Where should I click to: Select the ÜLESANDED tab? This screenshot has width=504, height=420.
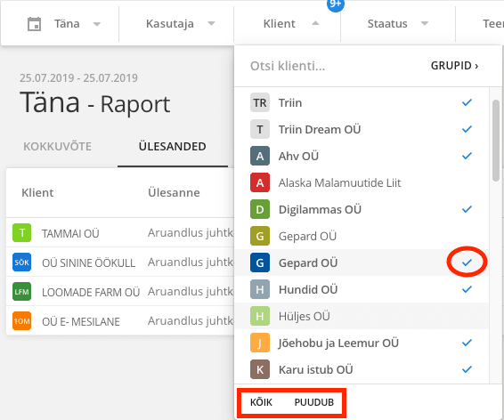click(172, 147)
